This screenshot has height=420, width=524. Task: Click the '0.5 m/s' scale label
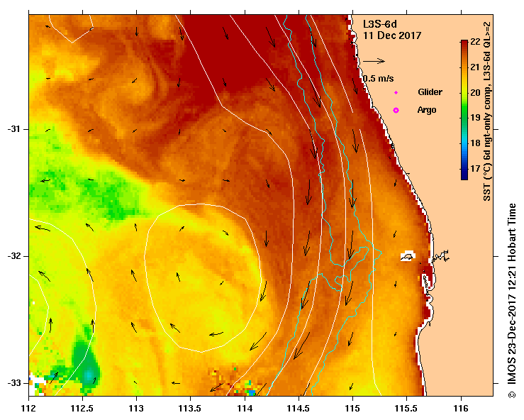click(379, 79)
